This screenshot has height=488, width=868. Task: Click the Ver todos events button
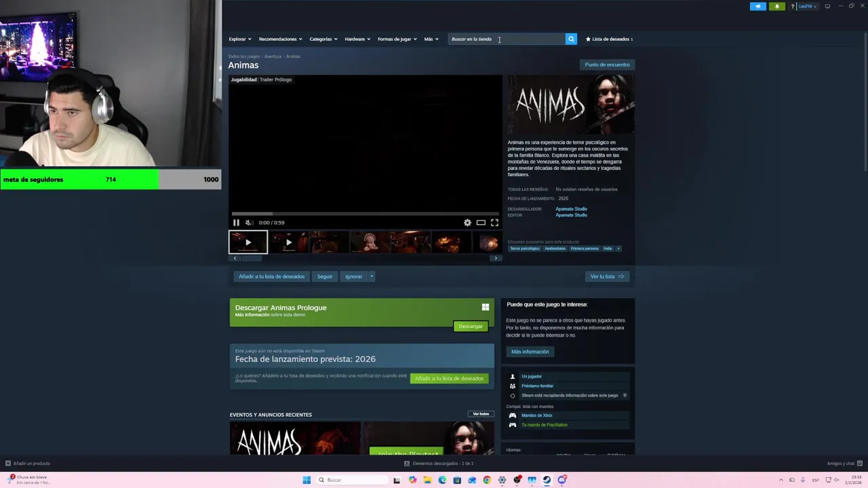pos(481,414)
